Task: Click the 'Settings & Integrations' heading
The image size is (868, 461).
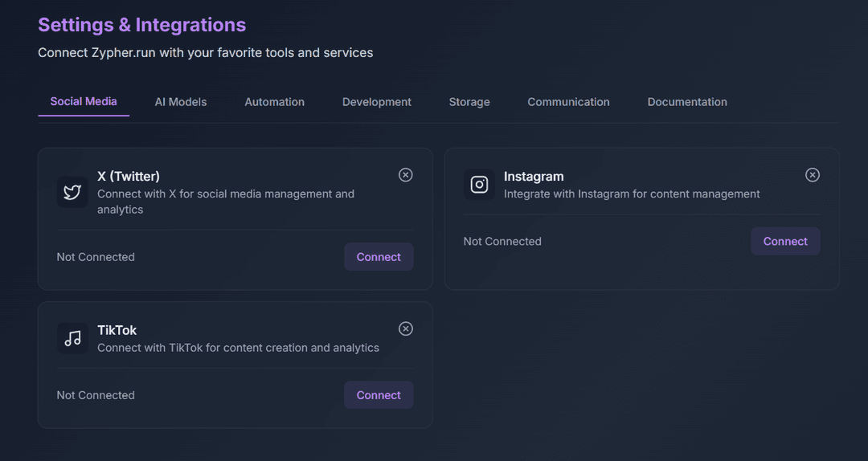Action: pyautogui.click(x=141, y=25)
